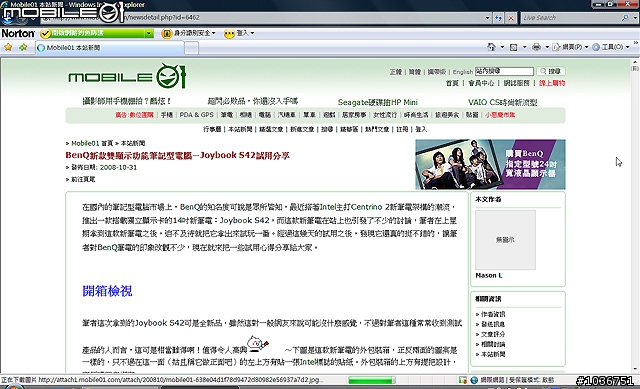The width and height of the screenshot is (640, 389).
Task: Open the English language link
Action: 462,72
